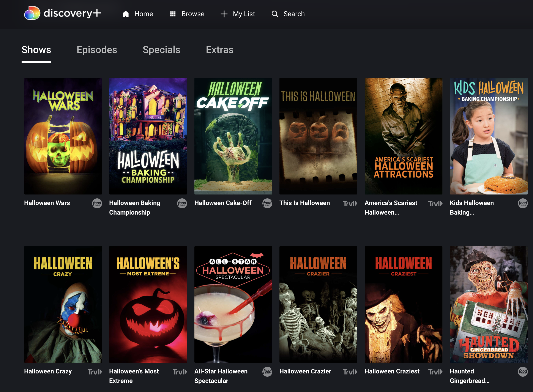Click the Browse grid icon

173,14
